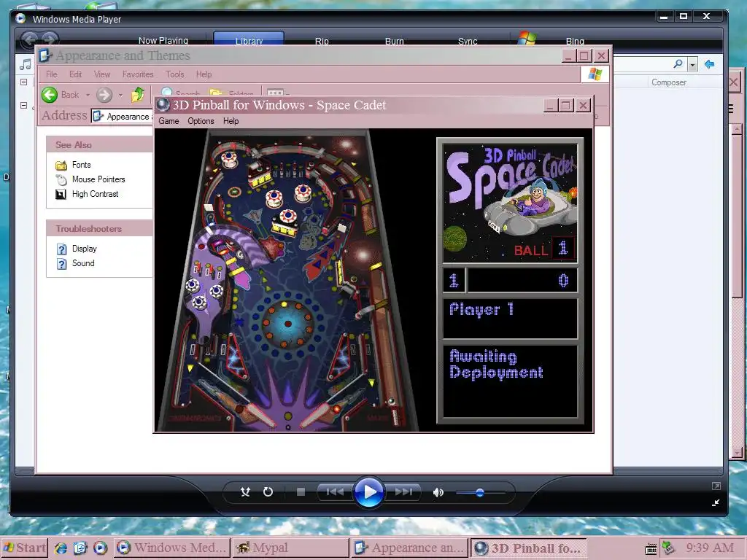Open the Sound troubleshooter
Viewport: 747px width, 560px height.
(x=83, y=263)
